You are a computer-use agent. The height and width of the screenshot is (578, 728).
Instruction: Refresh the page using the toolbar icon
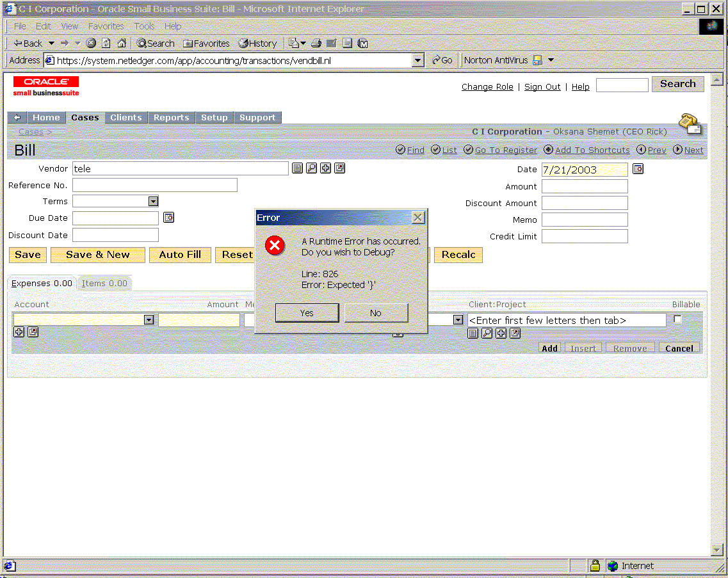(x=106, y=43)
